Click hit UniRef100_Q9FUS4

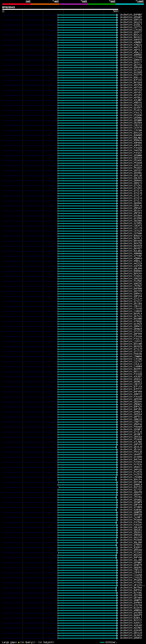pyautogui.click(x=131, y=296)
